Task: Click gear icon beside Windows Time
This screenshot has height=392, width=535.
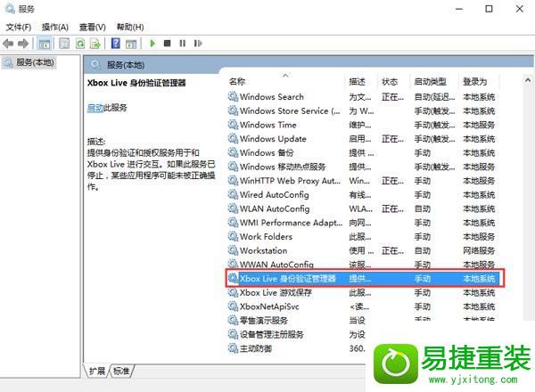Action: point(233,125)
